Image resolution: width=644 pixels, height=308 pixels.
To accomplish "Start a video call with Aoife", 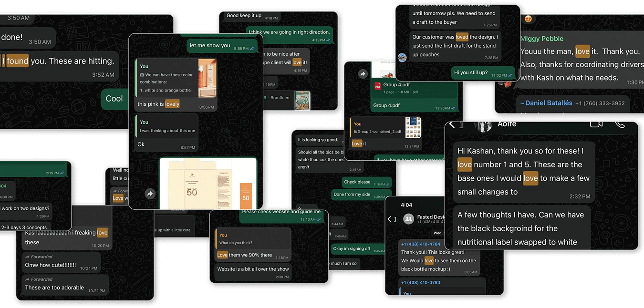I will pyautogui.click(x=596, y=123).
